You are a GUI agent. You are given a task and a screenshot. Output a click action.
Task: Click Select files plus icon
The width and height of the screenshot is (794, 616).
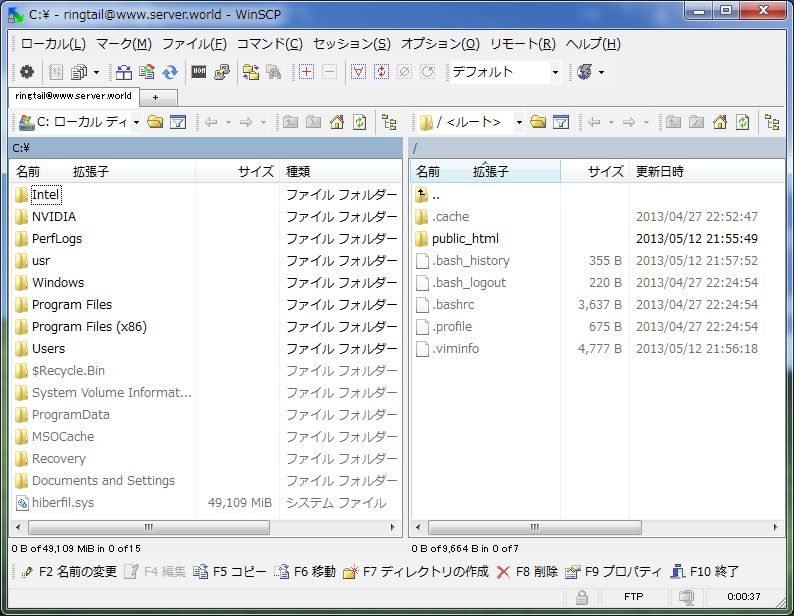(306, 72)
